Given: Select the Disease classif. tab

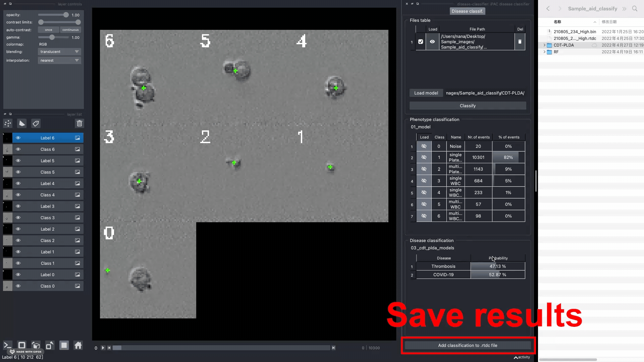Looking at the screenshot, I should point(467,11).
